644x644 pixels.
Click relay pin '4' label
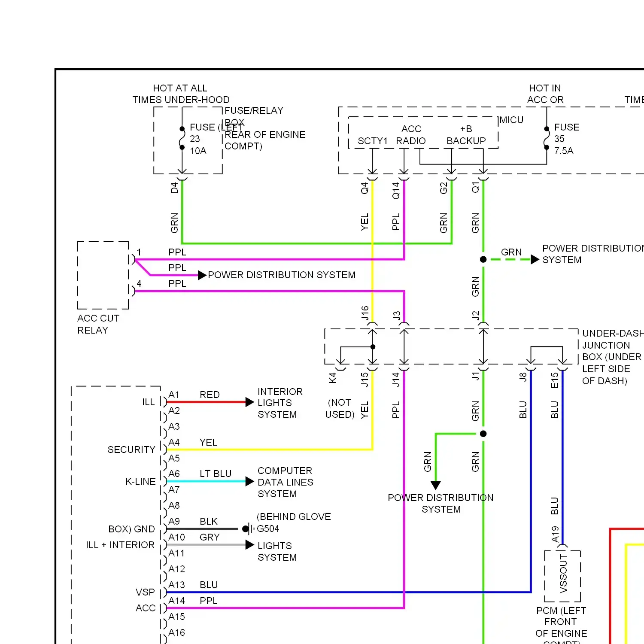(139, 283)
